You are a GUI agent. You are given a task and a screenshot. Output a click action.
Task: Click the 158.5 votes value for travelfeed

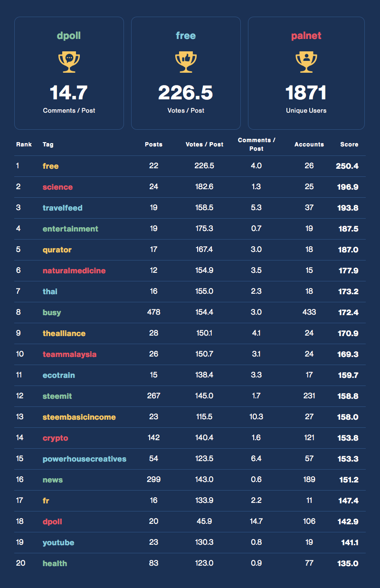204,208
